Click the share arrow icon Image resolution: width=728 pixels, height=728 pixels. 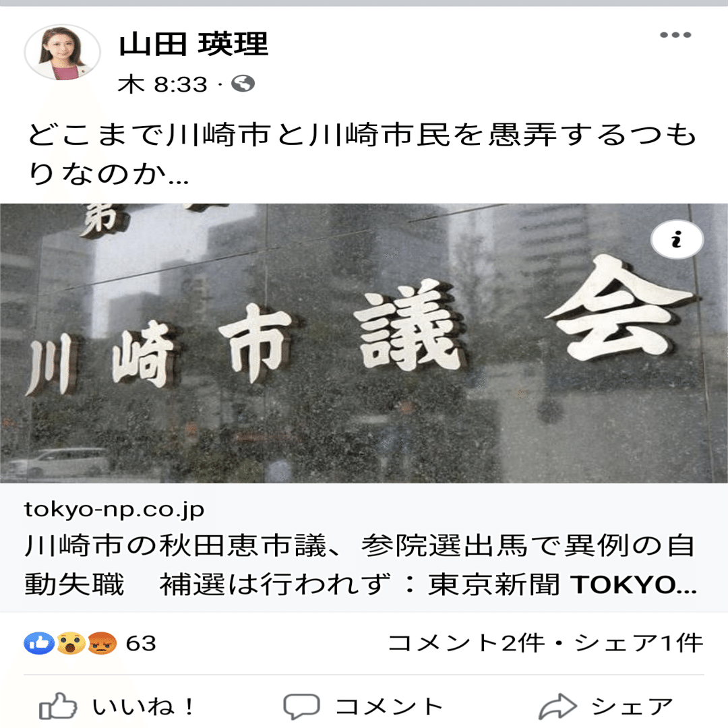tap(557, 706)
